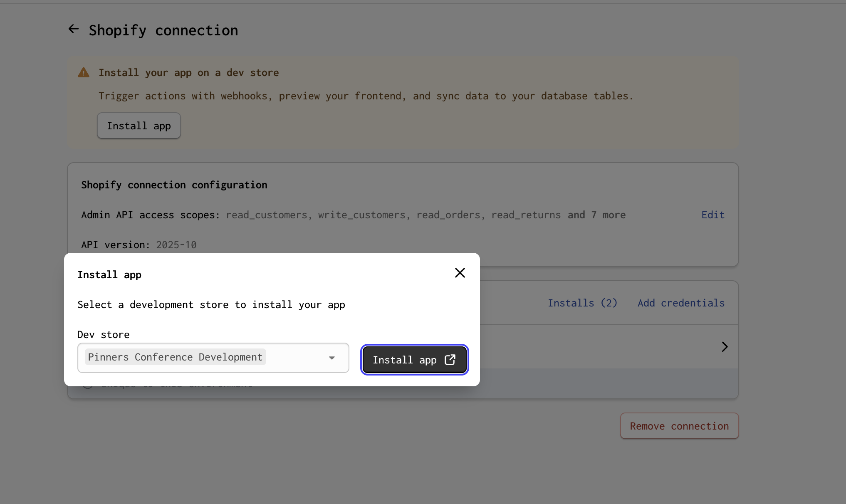Click the Shopify connection page heading
Image resolution: width=846 pixels, height=504 pixels.
[163, 30]
